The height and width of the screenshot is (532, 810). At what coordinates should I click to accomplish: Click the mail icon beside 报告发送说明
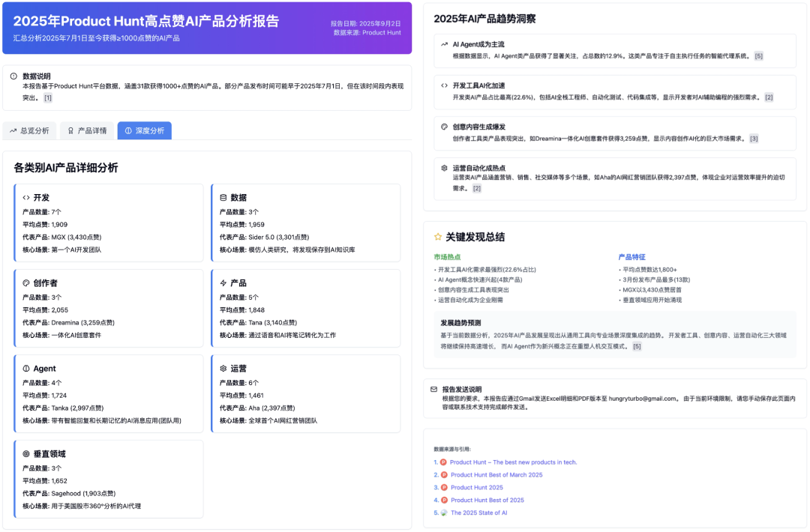[434, 390]
